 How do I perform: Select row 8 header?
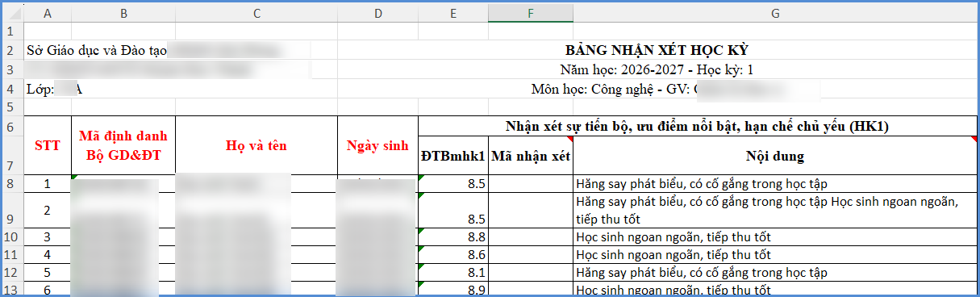pos(12,183)
